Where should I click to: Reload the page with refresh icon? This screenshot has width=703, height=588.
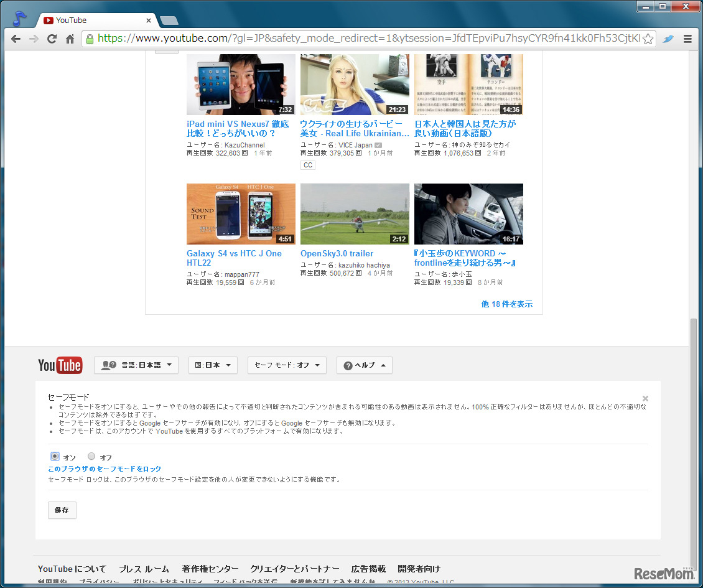52,39
